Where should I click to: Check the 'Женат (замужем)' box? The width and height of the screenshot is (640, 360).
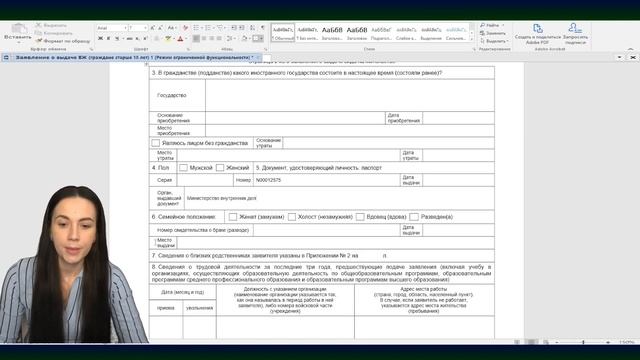coord(233,217)
